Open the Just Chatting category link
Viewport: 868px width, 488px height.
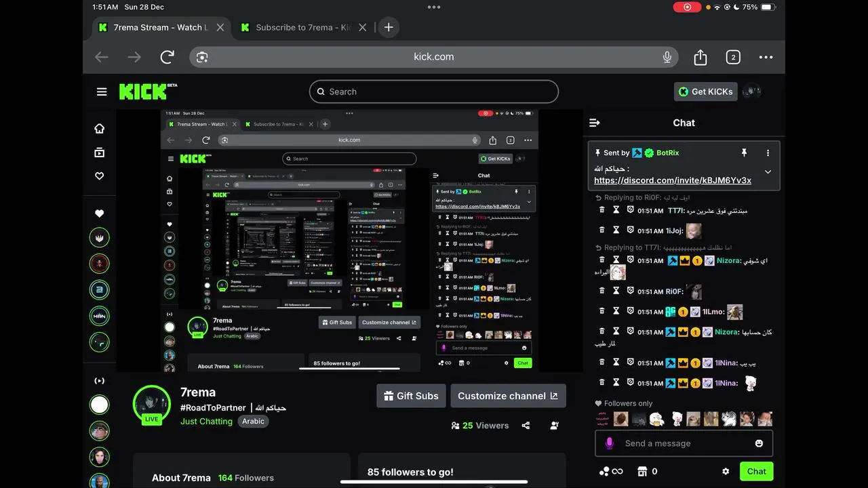[x=206, y=421]
